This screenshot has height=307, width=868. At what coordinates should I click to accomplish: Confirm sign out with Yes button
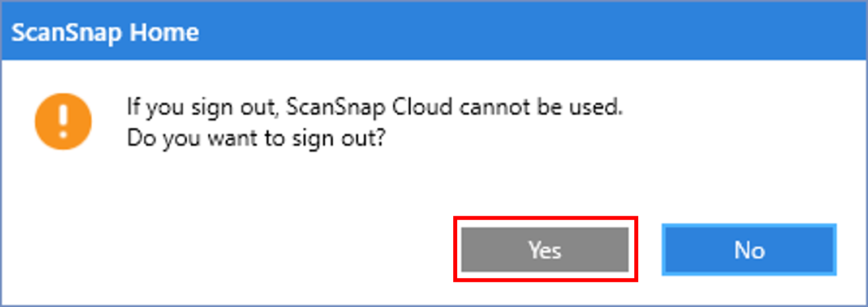[x=545, y=249]
